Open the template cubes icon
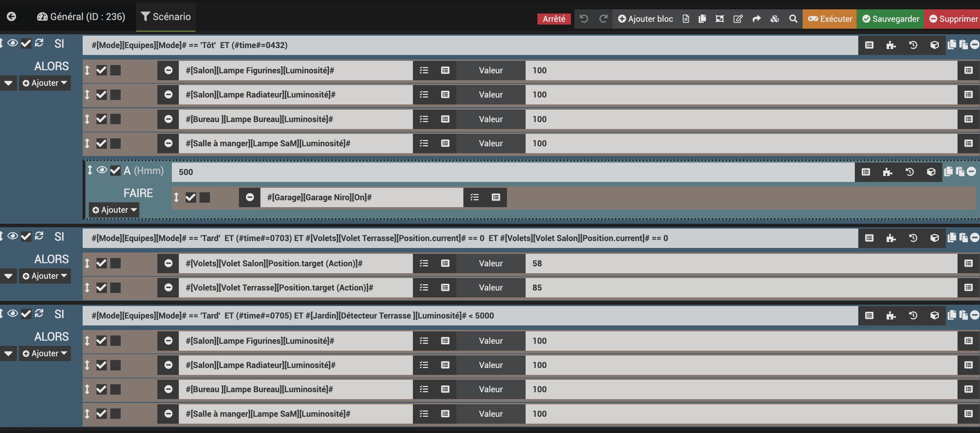This screenshot has width=980, height=433. 775,19
